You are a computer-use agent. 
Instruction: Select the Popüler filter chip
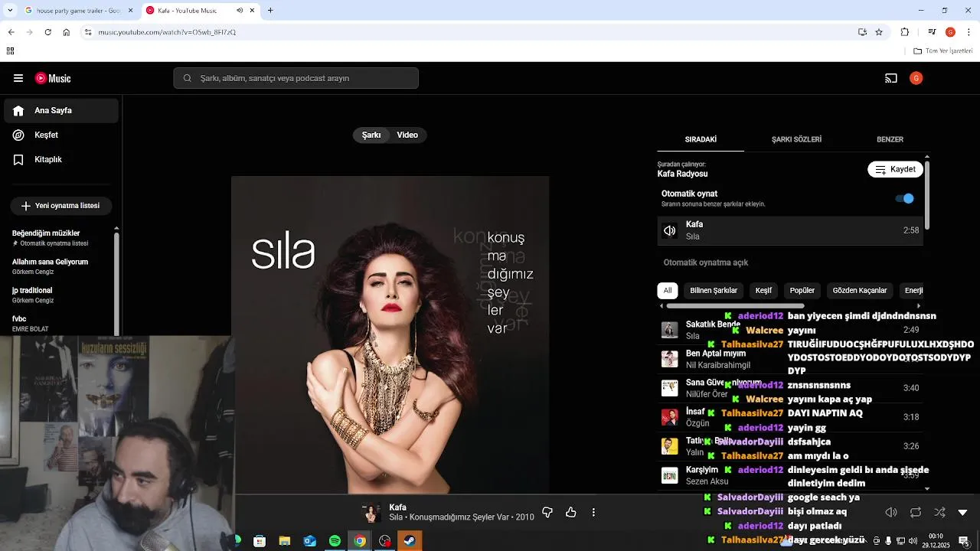pyautogui.click(x=802, y=290)
